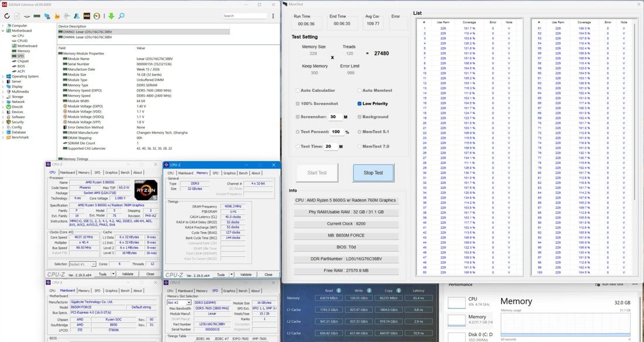644x342 pixels.
Task: Click the Refresh icon in AIDA64 toolbar
Action: pyautogui.click(x=6, y=16)
